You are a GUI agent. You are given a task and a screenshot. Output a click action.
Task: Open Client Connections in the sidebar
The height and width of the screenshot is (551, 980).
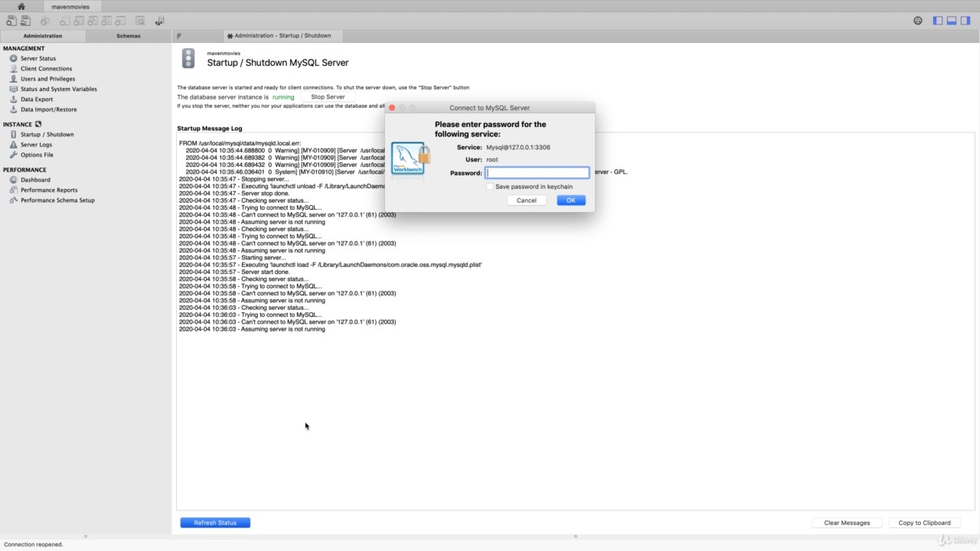click(x=46, y=68)
